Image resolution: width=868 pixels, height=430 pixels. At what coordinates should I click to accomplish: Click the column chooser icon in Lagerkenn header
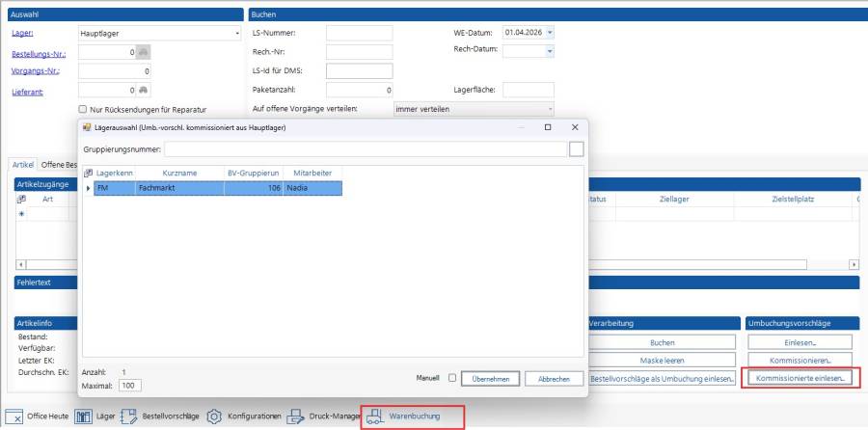[x=89, y=173]
